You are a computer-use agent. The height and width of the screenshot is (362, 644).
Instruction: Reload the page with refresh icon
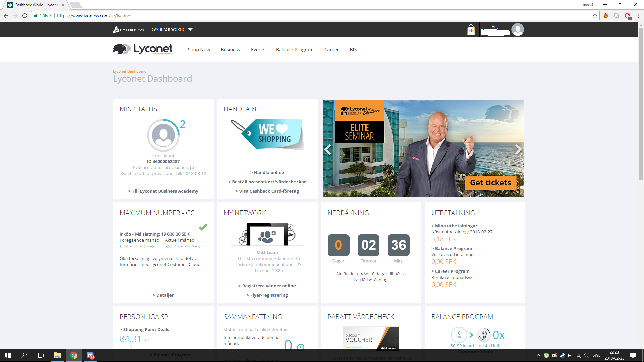pos(25,16)
